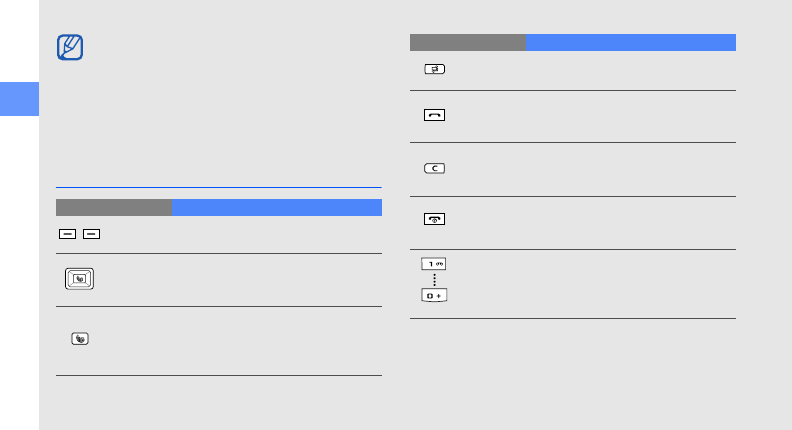Image resolution: width=792 pixels, height=430 pixels.
Task: Click the C clear key icon
Action: coord(434,169)
